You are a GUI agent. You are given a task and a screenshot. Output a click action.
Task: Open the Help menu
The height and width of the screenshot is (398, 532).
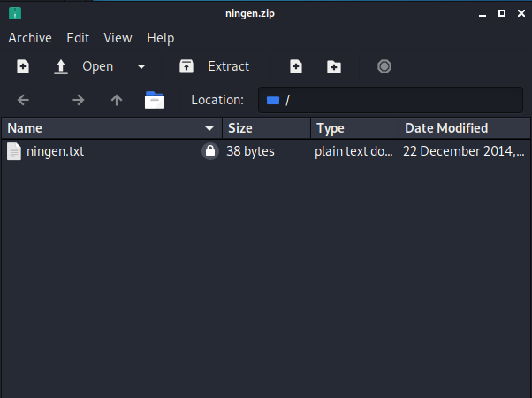click(160, 38)
